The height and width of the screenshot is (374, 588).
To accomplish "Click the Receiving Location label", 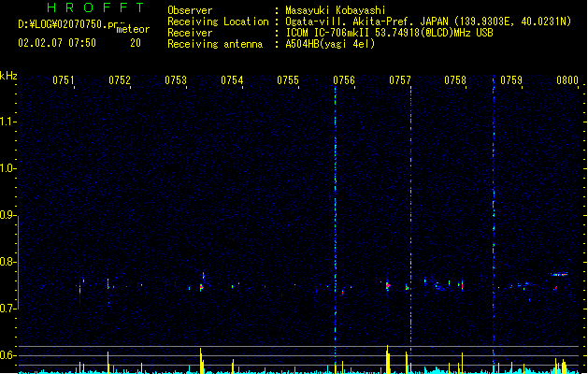I will [218, 22].
